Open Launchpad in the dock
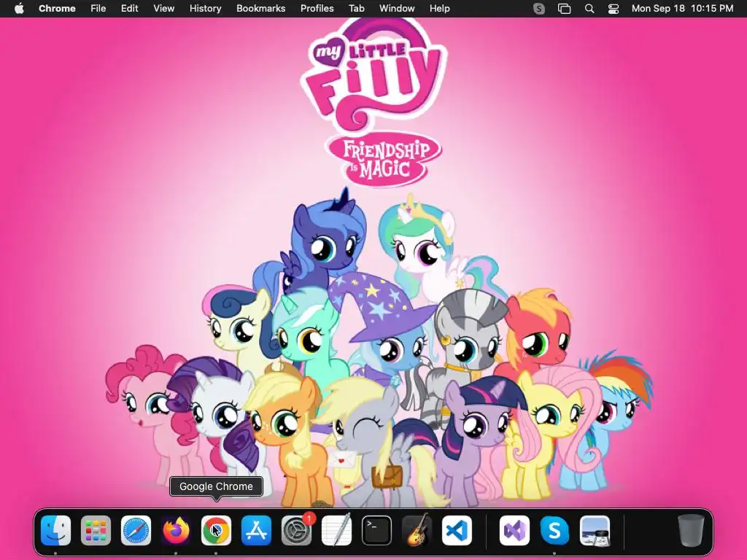Image resolution: width=747 pixels, height=560 pixels. point(96,531)
